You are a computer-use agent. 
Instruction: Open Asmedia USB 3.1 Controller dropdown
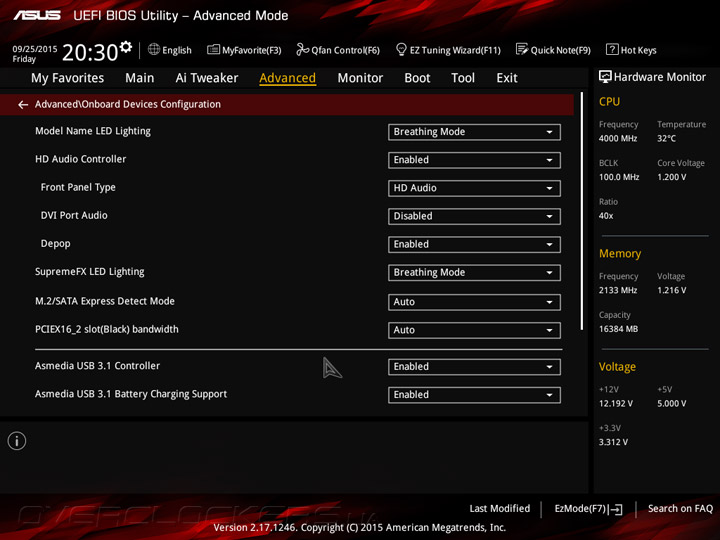(474, 367)
